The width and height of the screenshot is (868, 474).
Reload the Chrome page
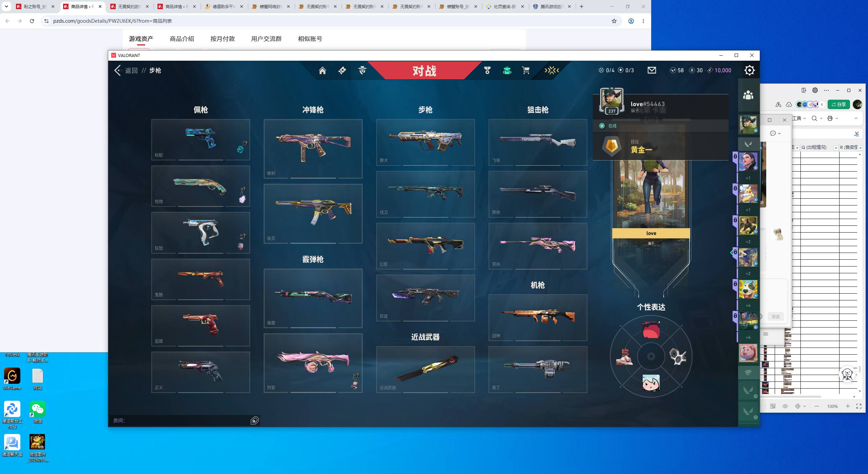[32, 21]
